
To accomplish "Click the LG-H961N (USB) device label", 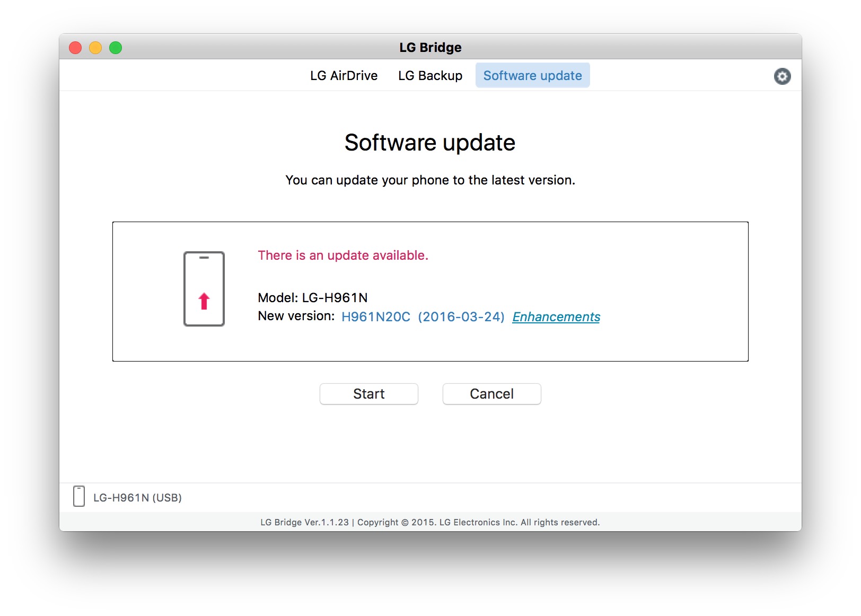I will pyautogui.click(x=137, y=498).
